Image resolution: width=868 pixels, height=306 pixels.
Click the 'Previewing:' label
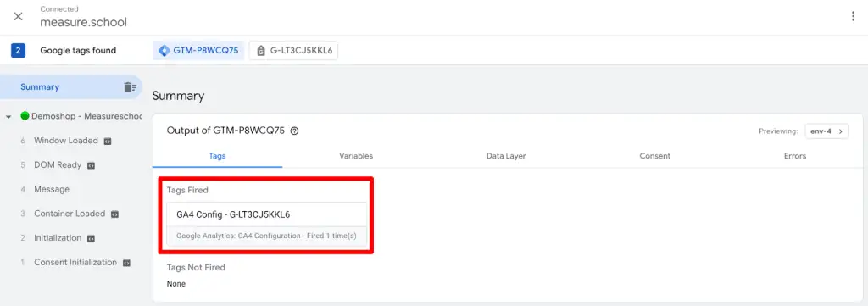(x=778, y=131)
